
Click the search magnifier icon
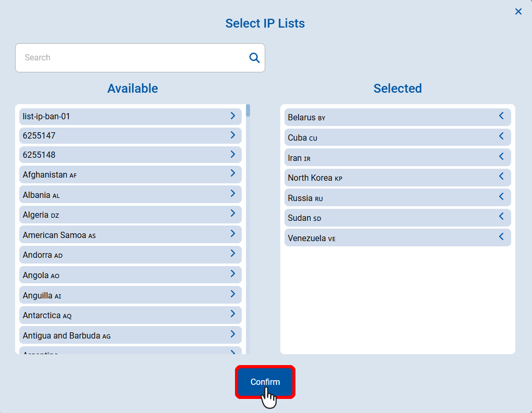254,58
